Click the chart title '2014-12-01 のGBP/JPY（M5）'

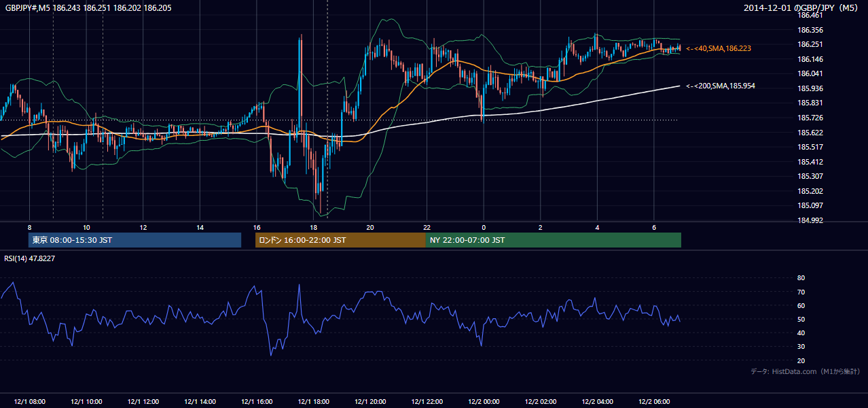(x=802, y=7)
